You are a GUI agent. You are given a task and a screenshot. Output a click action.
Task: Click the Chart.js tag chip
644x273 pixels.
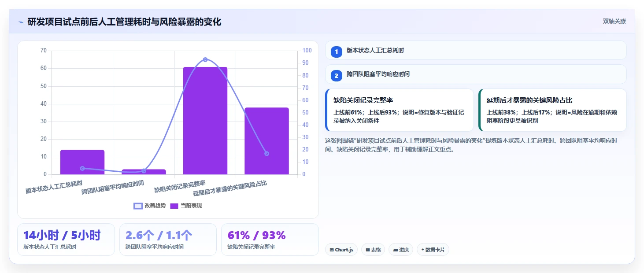(x=341, y=250)
